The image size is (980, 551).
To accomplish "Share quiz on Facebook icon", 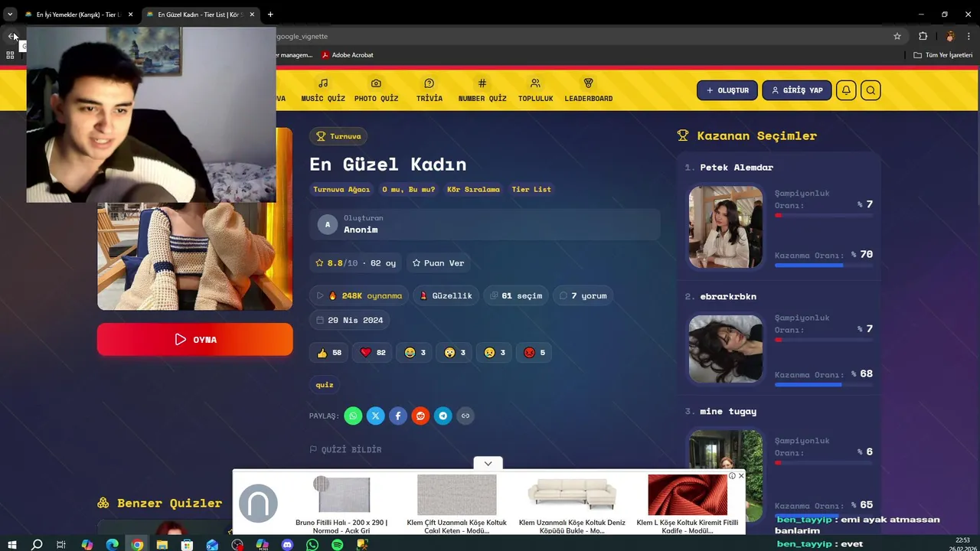I will [x=398, y=416].
